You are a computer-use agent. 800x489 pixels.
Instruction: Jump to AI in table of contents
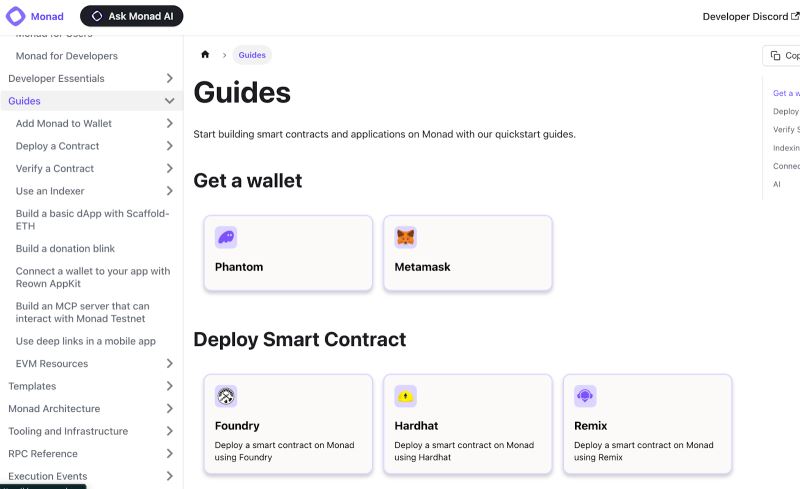click(x=777, y=184)
